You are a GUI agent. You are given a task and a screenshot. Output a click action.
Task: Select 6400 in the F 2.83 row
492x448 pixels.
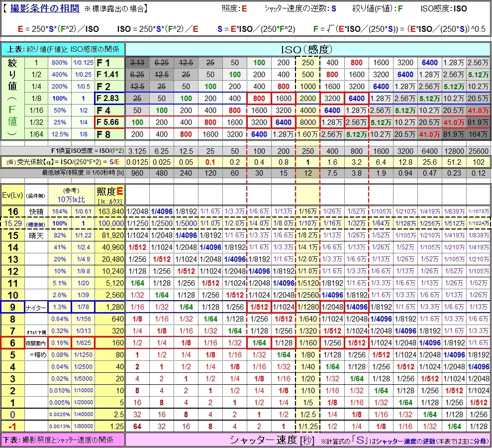click(x=357, y=99)
